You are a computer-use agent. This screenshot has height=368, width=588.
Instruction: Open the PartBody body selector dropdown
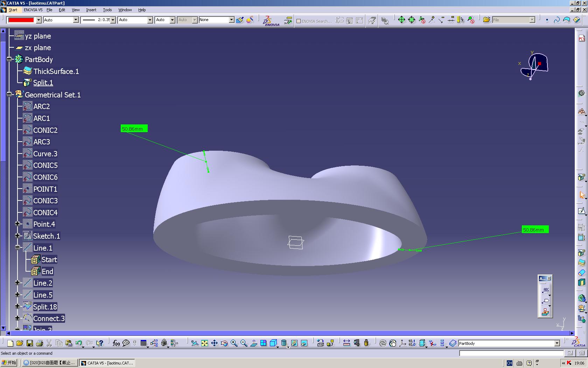[x=557, y=343]
